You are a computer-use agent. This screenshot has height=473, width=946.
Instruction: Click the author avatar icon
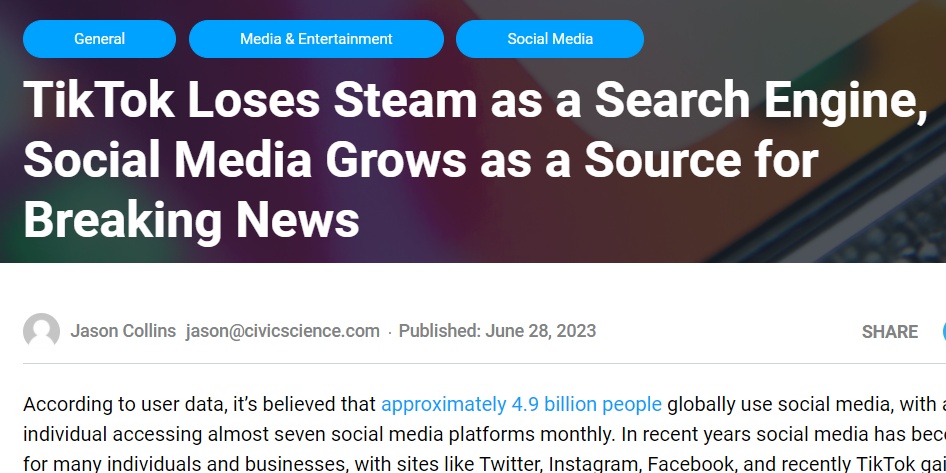click(x=41, y=331)
